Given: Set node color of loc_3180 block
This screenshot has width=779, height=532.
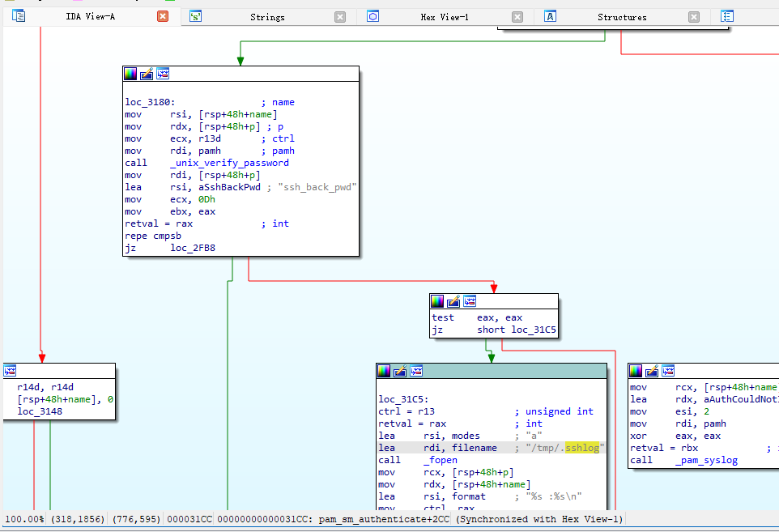Looking at the screenshot, I should tap(130, 74).
